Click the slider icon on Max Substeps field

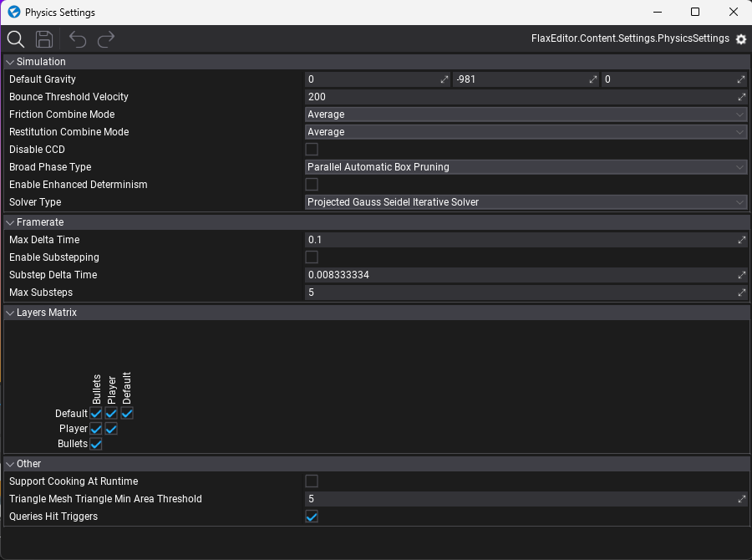tap(741, 293)
